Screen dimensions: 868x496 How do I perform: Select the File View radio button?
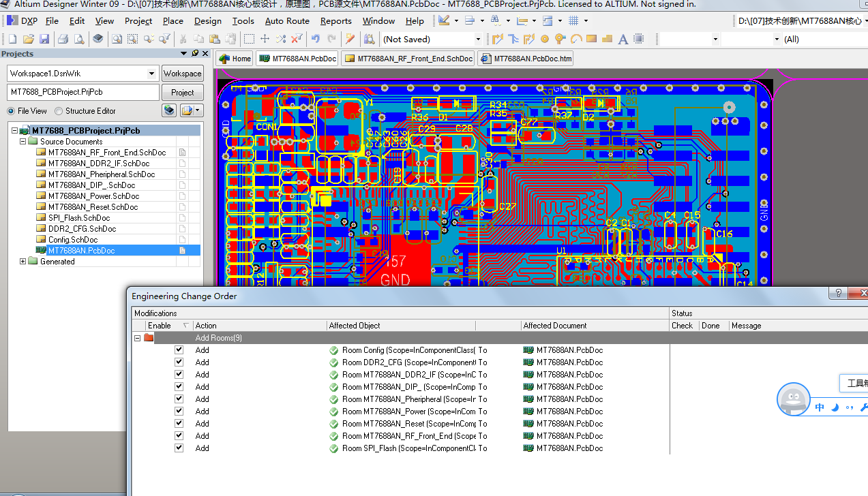point(11,111)
